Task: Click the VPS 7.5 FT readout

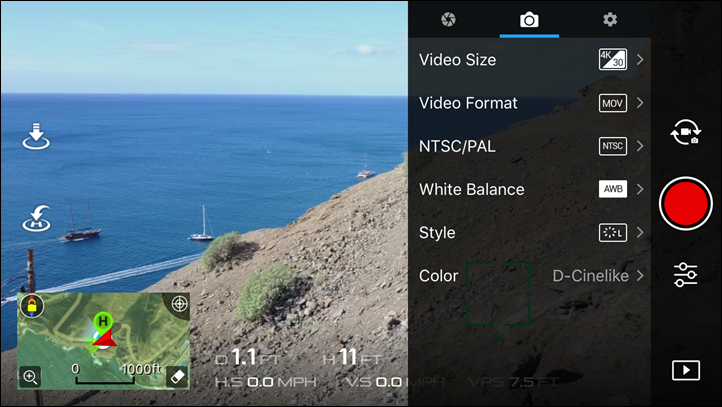Action: coord(514,382)
